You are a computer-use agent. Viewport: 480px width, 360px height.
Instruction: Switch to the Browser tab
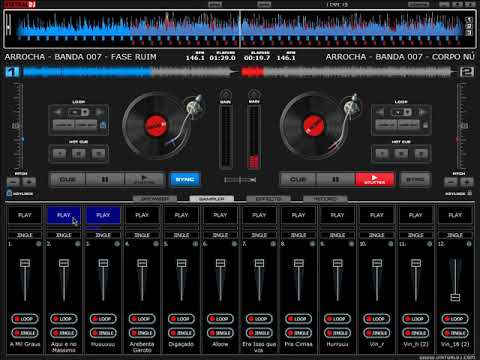click(x=155, y=199)
